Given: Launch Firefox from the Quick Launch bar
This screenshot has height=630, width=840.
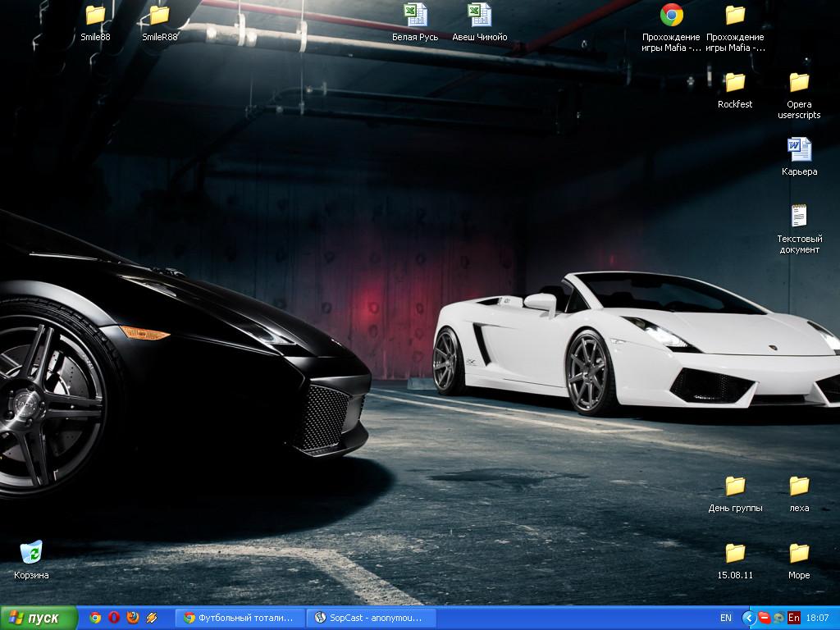Looking at the screenshot, I should point(133,618).
